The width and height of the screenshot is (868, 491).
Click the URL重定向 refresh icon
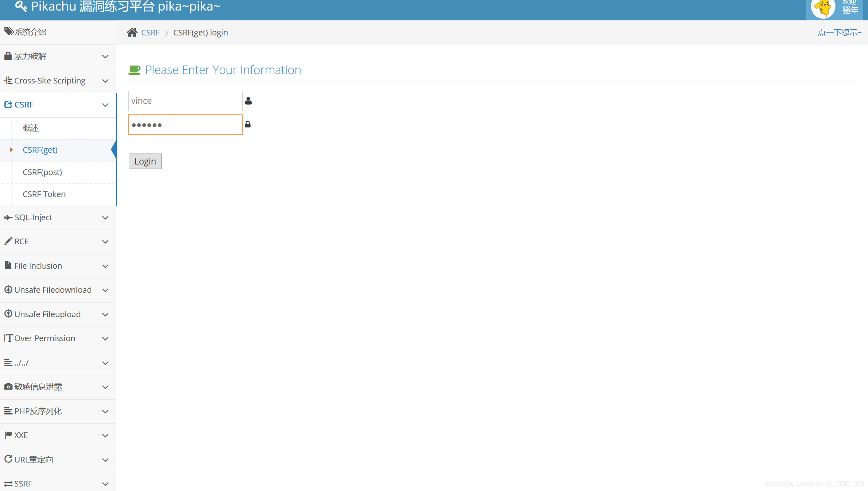tap(8, 459)
